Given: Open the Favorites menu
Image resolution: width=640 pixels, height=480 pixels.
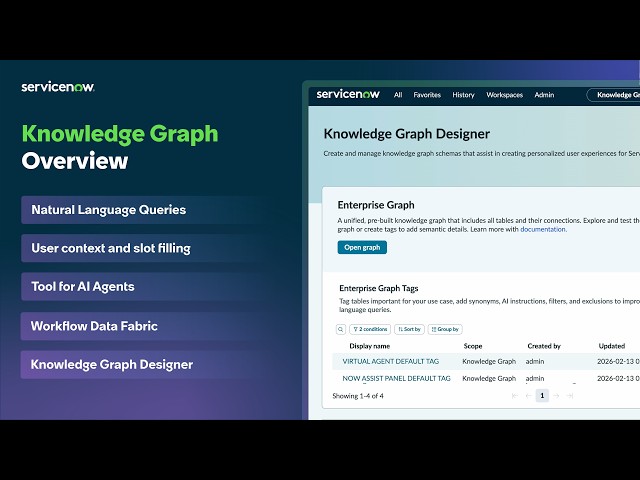Looking at the screenshot, I should [427, 95].
